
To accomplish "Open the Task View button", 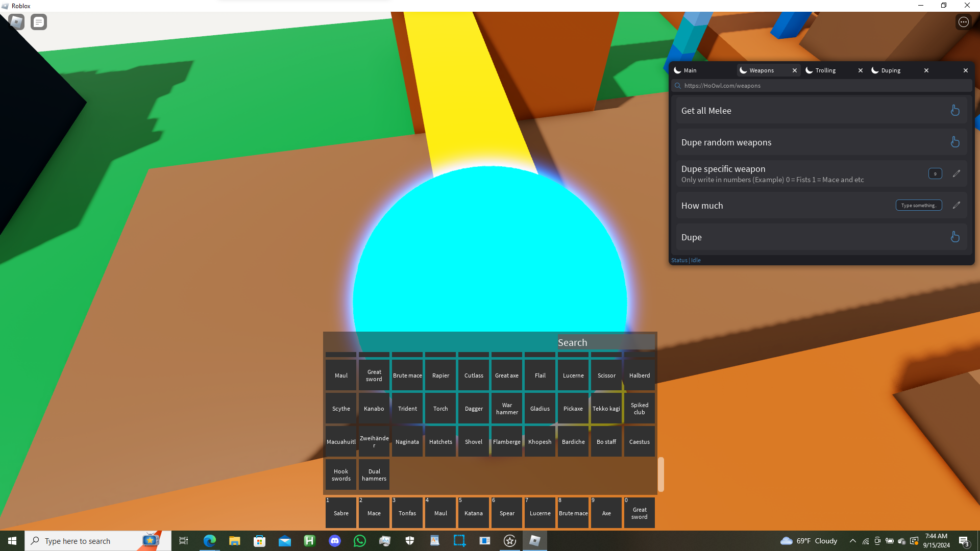I will pos(184,541).
